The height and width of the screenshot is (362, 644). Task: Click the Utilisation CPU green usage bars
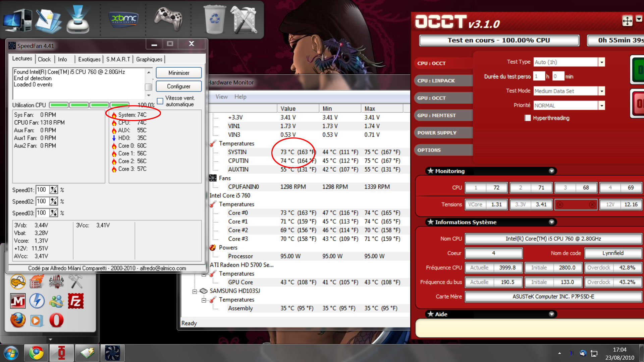tap(89, 105)
